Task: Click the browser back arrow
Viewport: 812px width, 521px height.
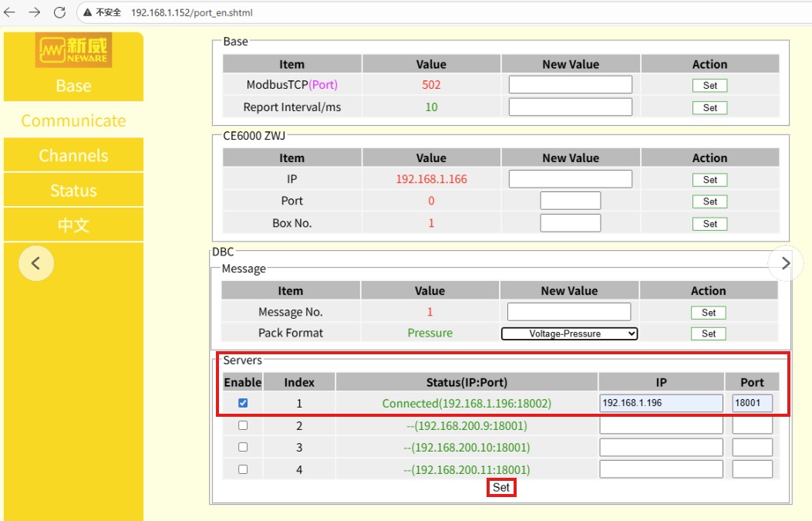Action: [10, 13]
